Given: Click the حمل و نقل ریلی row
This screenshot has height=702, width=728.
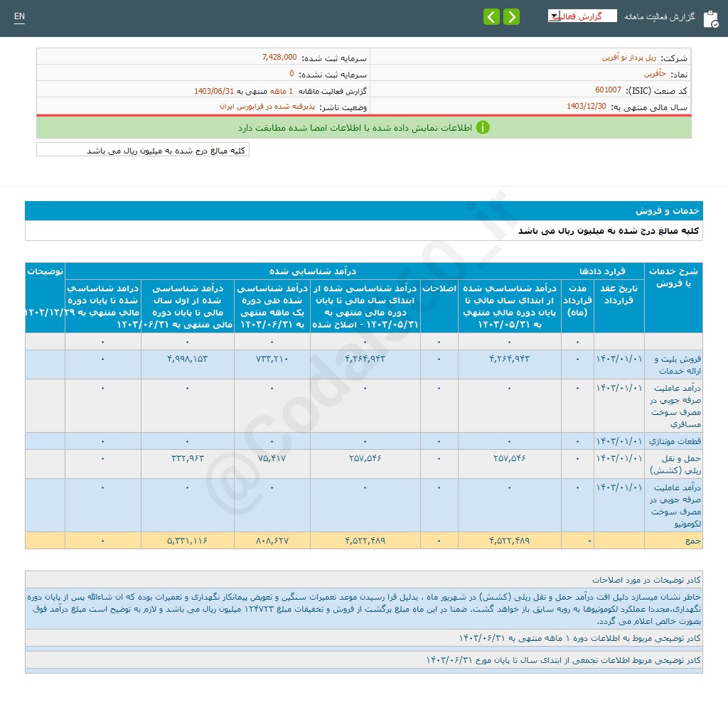Looking at the screenshot, I should click(x=668, y=465).
